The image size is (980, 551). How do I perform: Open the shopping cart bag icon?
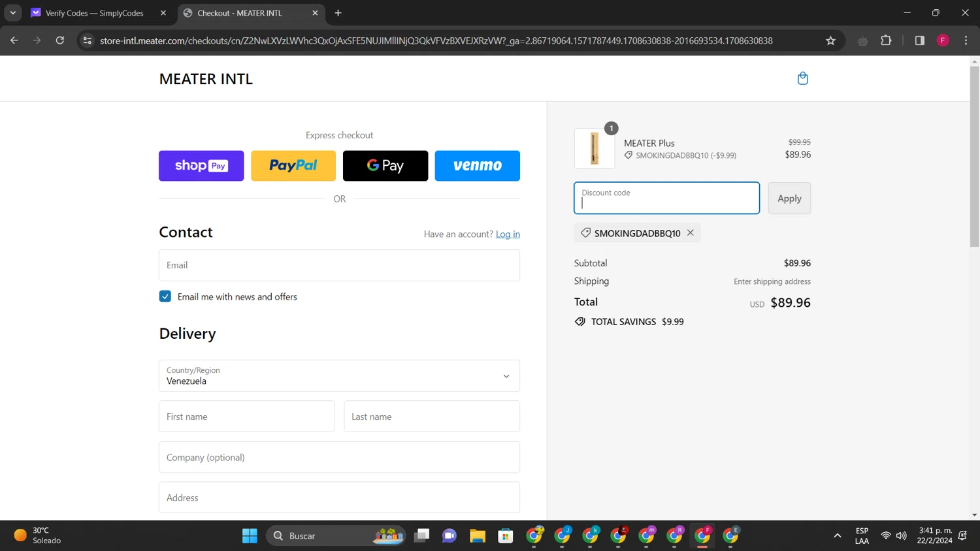click(x=803, y=78)
